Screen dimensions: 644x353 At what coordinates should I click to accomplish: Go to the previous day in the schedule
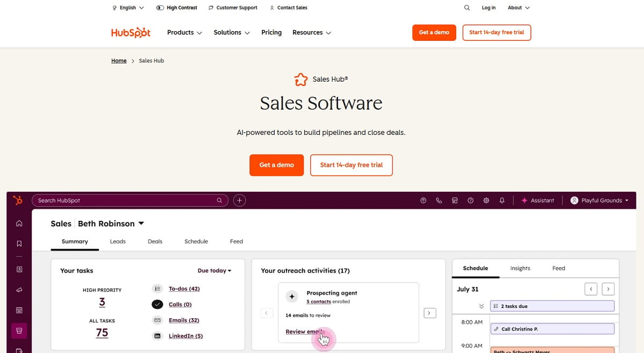point(591,289)
